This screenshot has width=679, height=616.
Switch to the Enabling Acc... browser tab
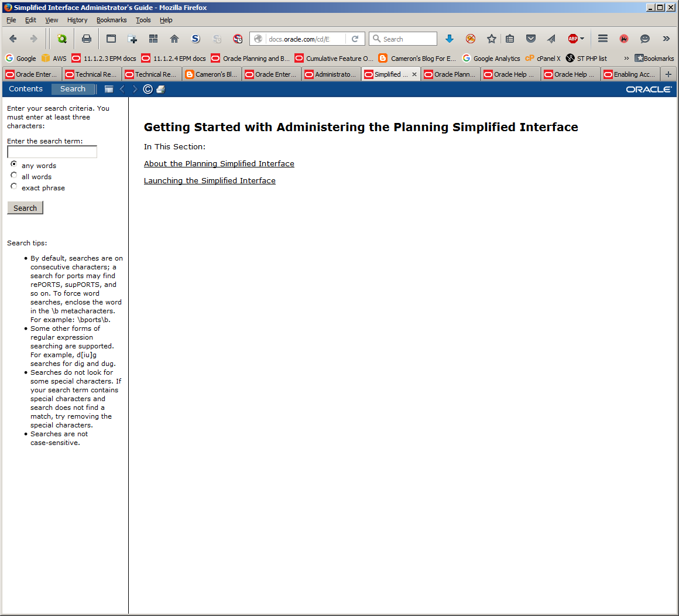630,74
